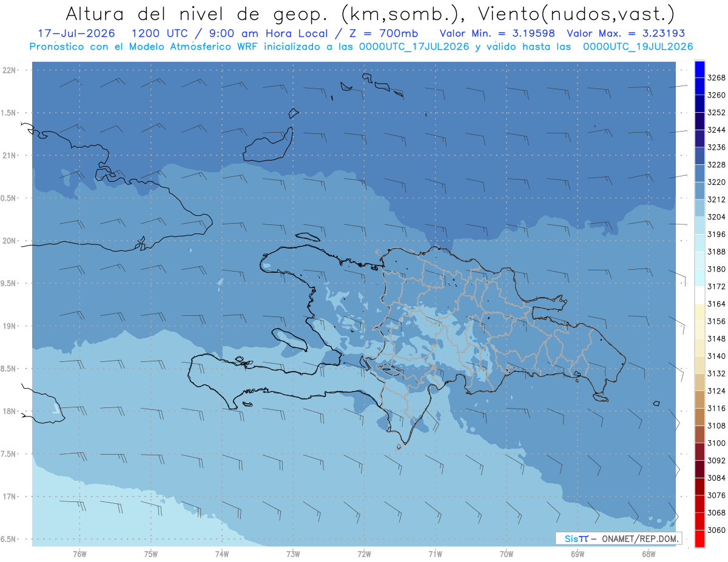Click the '69W' longitude label
728x562 pixels.
point(578,554)
